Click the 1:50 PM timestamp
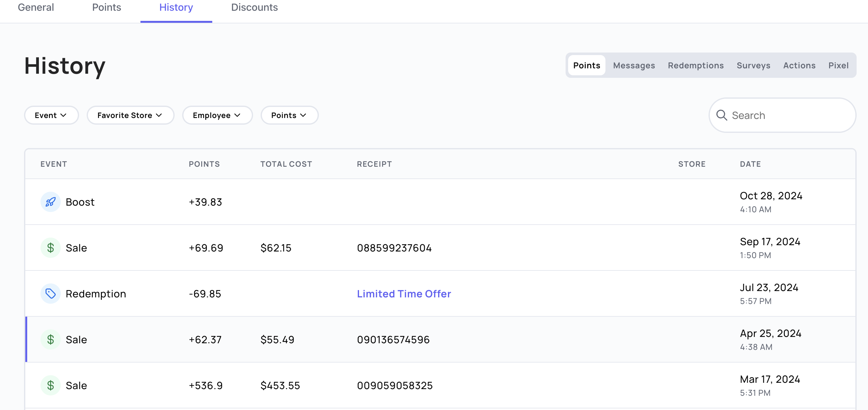The image size is (868, 410). point(755,255)
